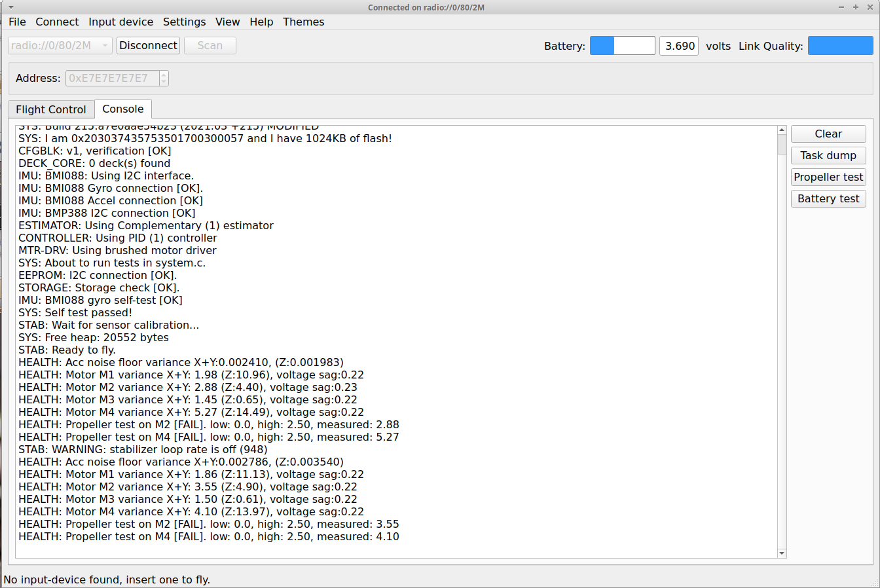Open the Connect menu
The width and height of the screenshot is (880, 588).
tap(57, 22)
